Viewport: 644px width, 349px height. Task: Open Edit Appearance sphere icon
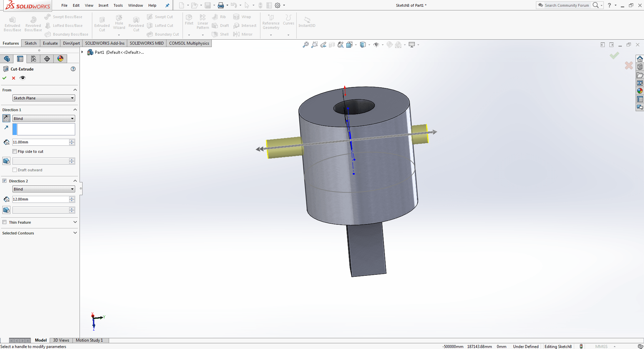[390, 45]
